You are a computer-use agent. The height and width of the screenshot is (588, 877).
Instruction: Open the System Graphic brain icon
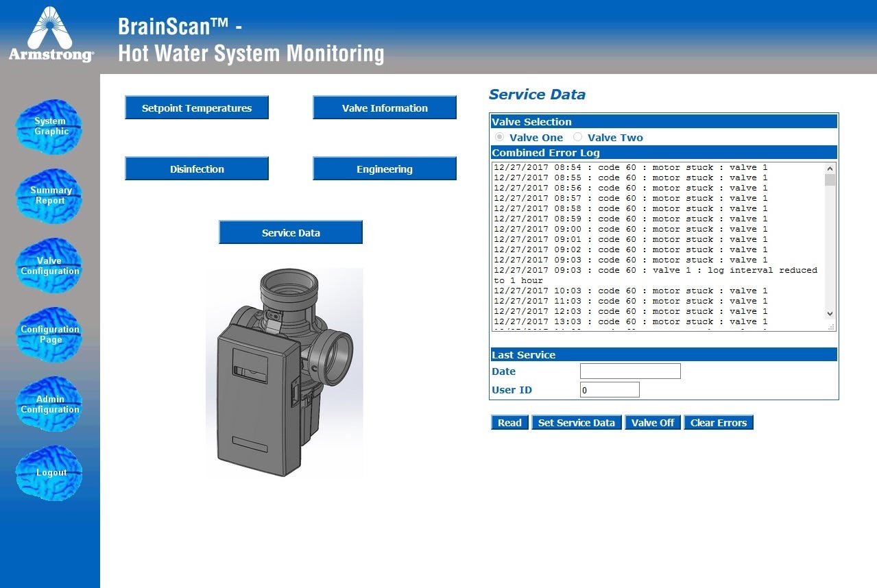tap(50, 127)
